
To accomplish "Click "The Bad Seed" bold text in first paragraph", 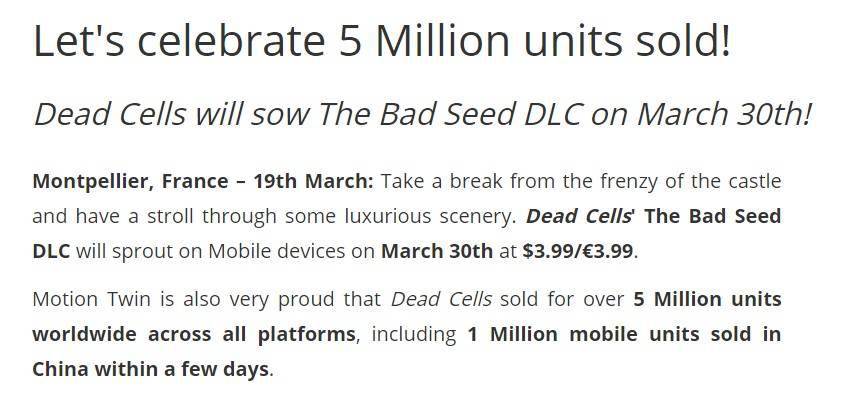I will click(713, 216).
